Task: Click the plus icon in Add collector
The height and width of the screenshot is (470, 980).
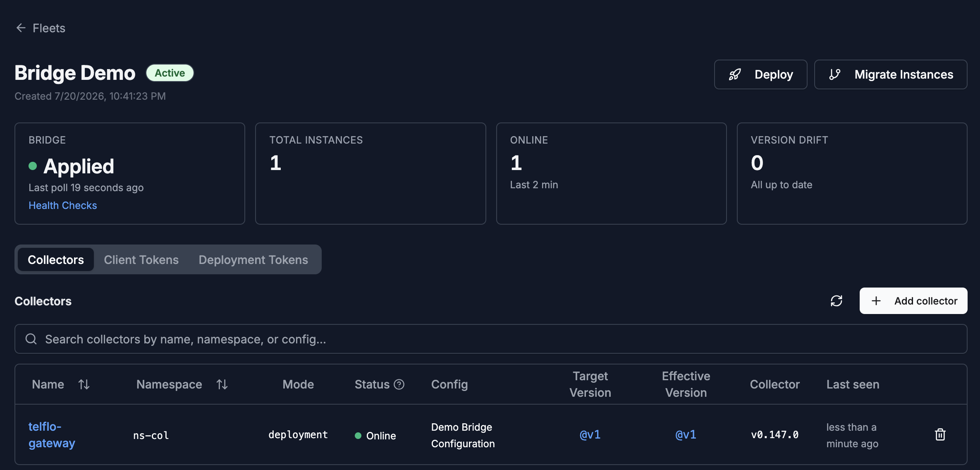Action: (876, 301)
